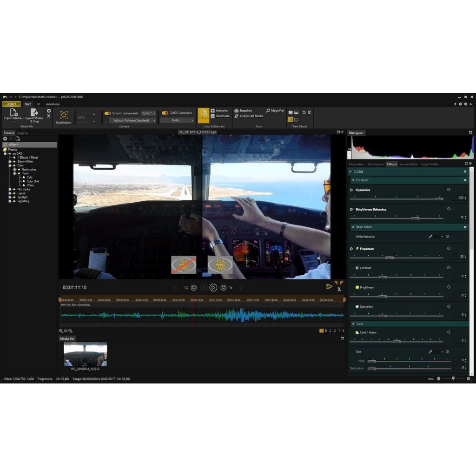Adjust the Brightness Balancing slider
The width and height of the screenshot is (476, 476).
415,218
